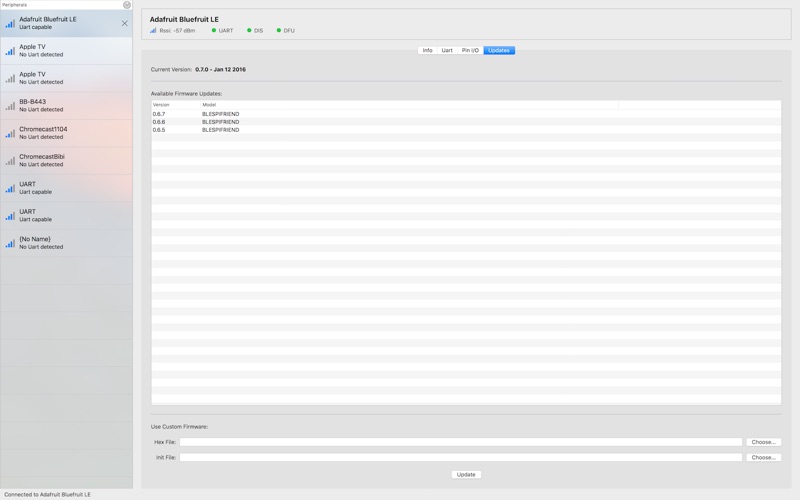
Task: Click the Adafruit Bluefruit LE header title
Action: coord(184,19)
